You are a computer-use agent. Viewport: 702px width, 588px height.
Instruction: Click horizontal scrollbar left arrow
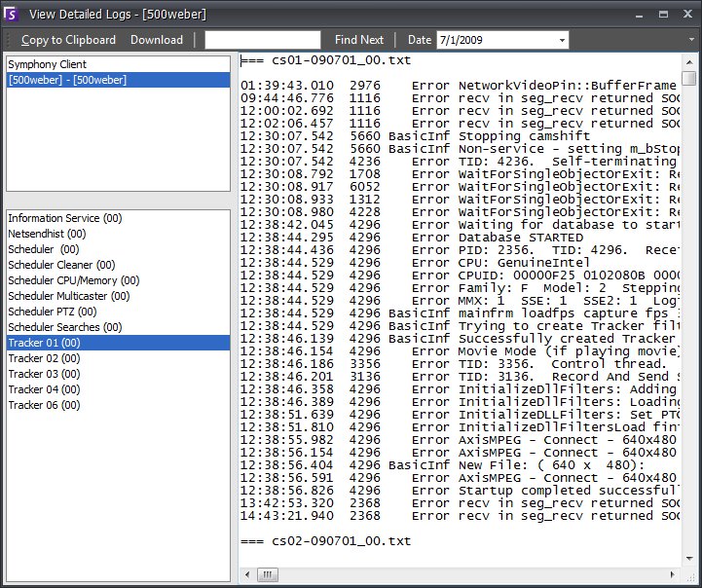point(247,574)
